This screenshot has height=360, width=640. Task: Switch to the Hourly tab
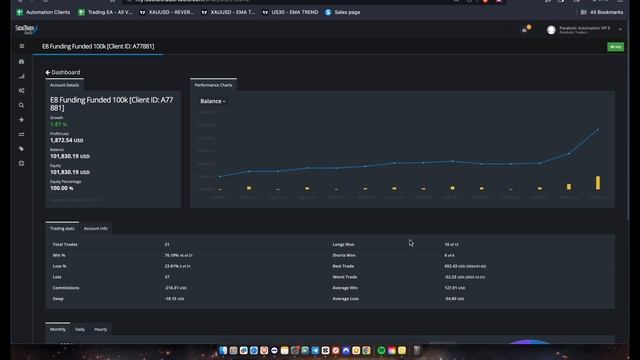(x=100, y=329)
